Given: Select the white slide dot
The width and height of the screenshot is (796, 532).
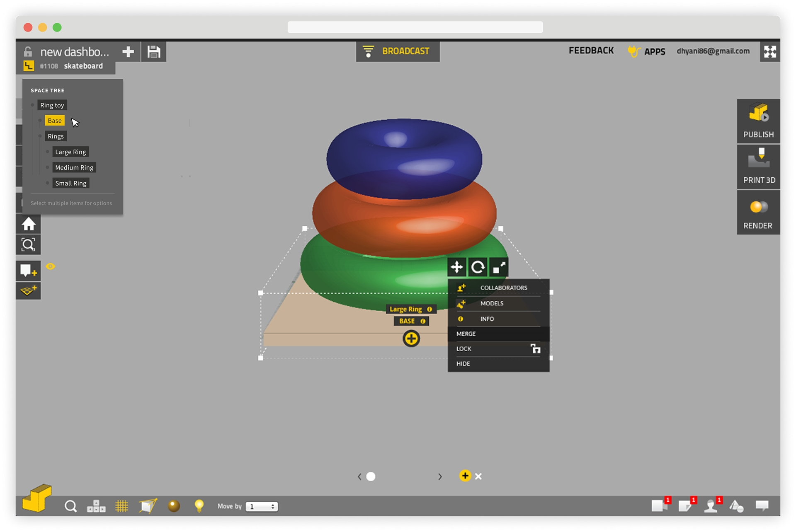Looking at the screenshot, I should [371, 476].
